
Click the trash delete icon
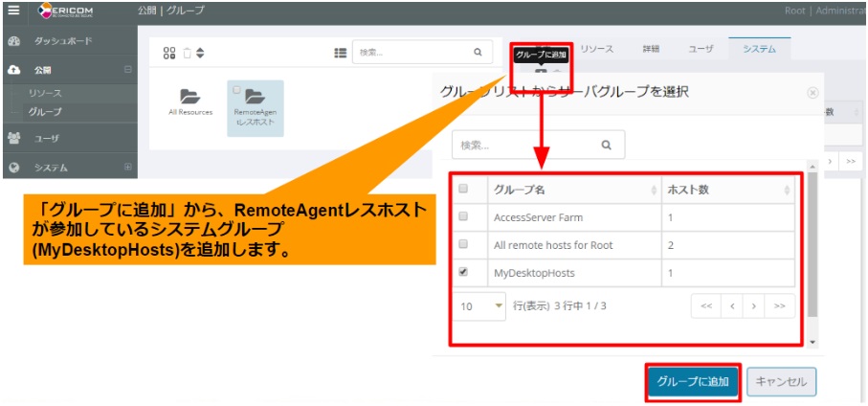click(188, 53)
